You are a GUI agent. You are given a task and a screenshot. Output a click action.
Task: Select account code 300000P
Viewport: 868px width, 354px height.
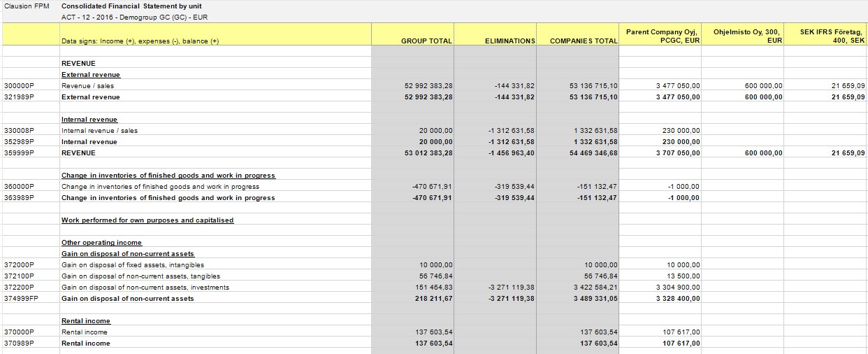coord(19,86)
